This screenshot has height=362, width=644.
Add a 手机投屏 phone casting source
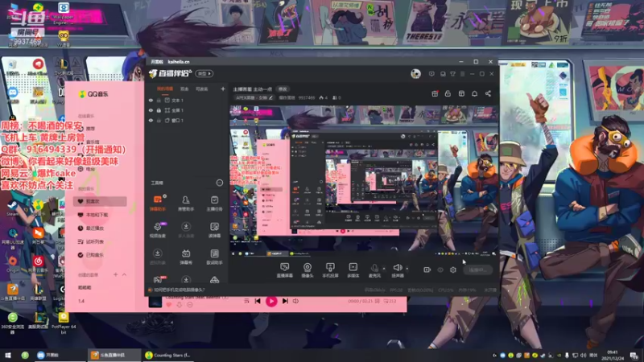point(330,270)
